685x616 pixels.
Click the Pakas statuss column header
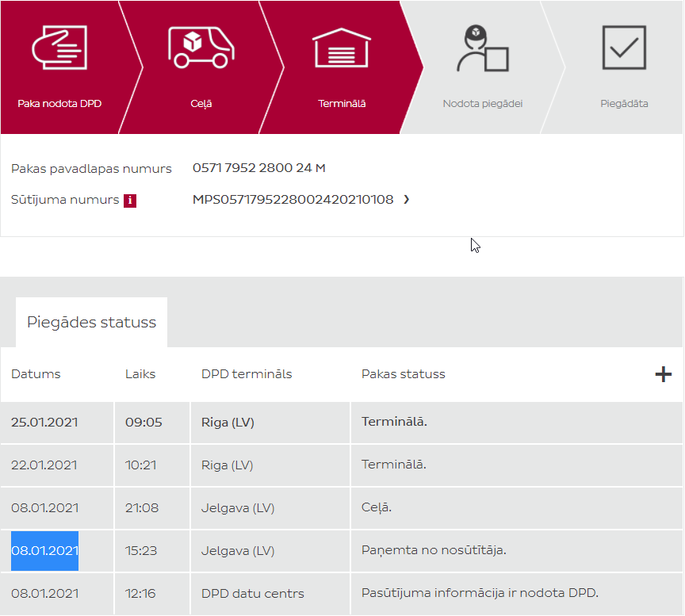point(404,374)
